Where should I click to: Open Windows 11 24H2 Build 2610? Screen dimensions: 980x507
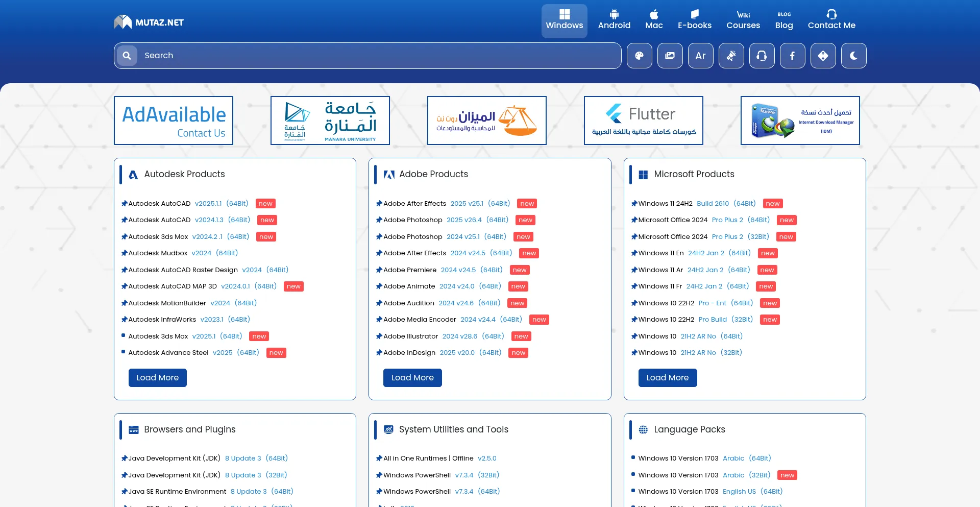pyautogui.click(x=697, y=203)
